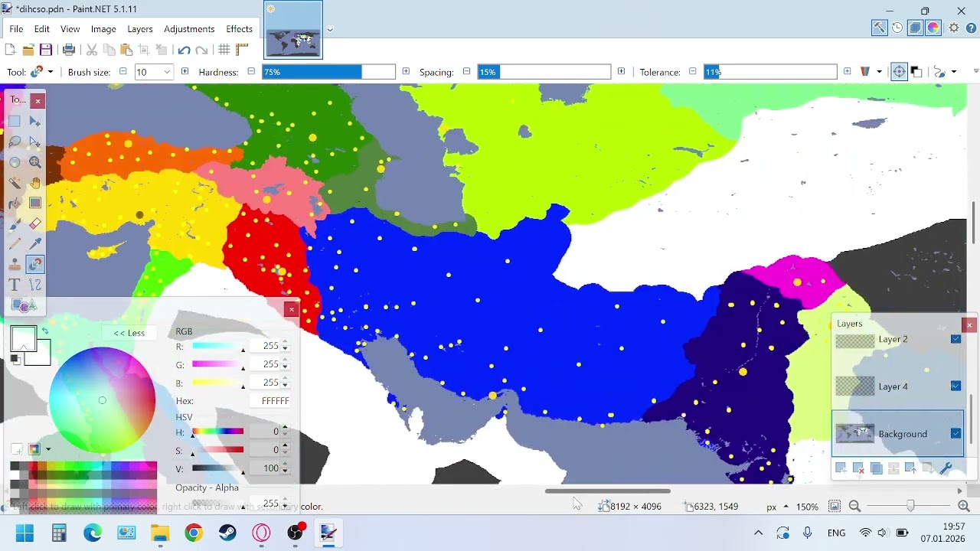Select the Text tool

coord(15,285)
